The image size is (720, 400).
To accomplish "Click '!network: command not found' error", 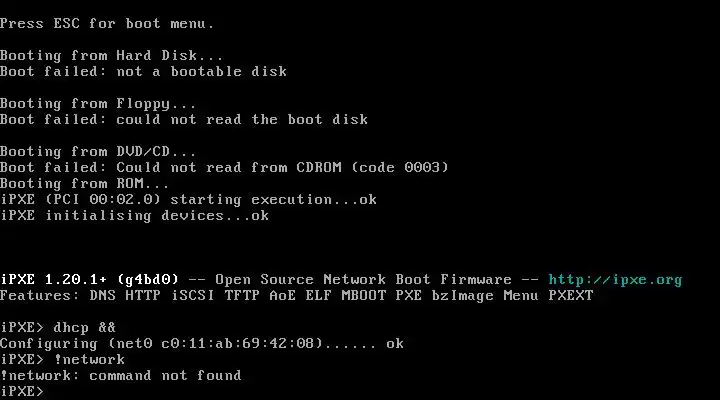I will pyautogui.click(x=121, y=376).
